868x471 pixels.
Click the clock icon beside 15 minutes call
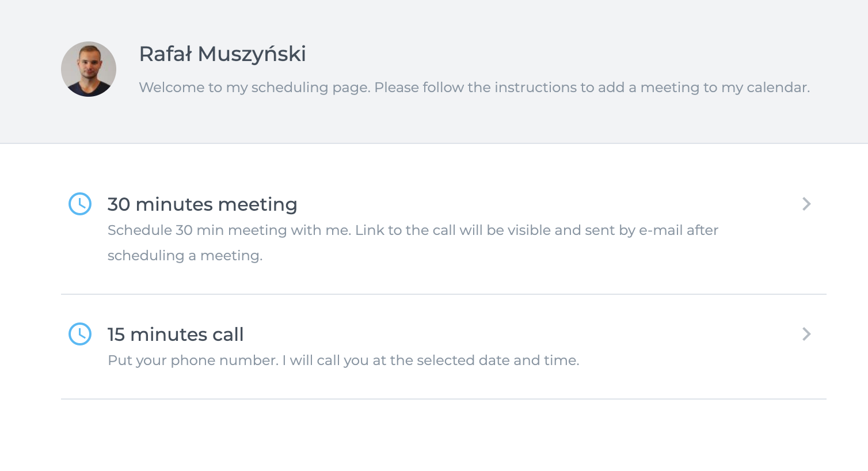tap(80, 334)
